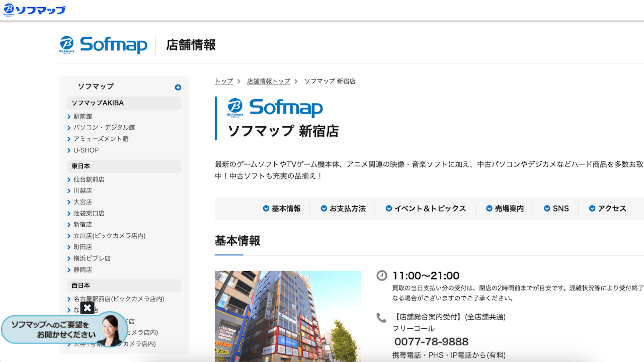The width and height of the screenshot is (644, 362).
Task: Open the ソフマップへのご要望 feedback banner
Action: 65,329
